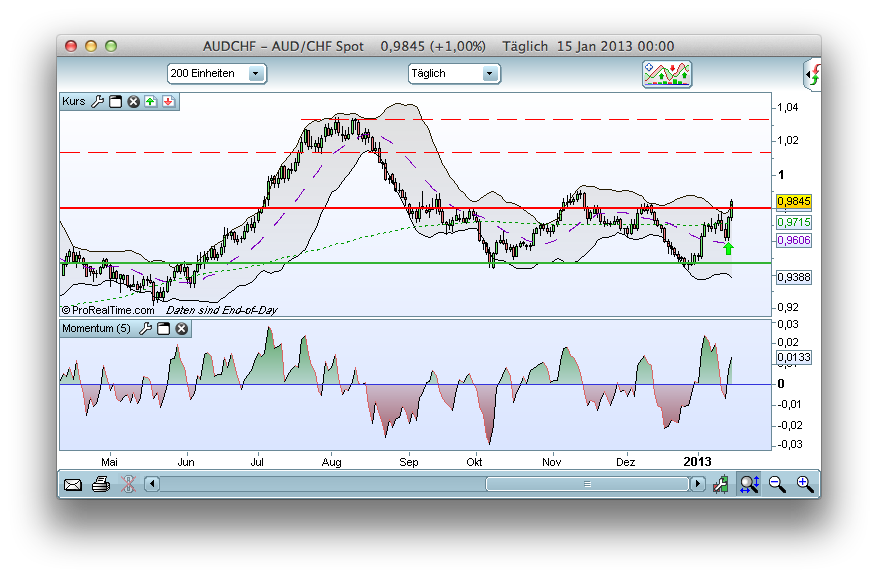Image resolution: width=878 pixels, height=578 pixels.
Task: Toggle the zoom-fit magnifier with arrows
Action: (749, 484)
